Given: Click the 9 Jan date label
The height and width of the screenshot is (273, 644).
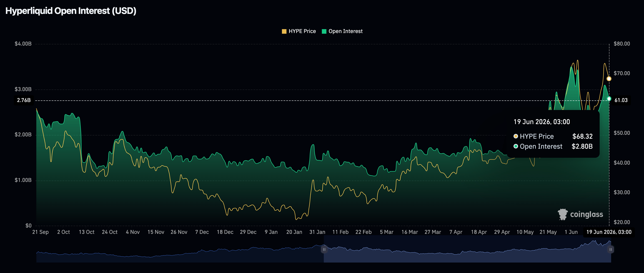Looking at the screenshot, I should (271, 232).
